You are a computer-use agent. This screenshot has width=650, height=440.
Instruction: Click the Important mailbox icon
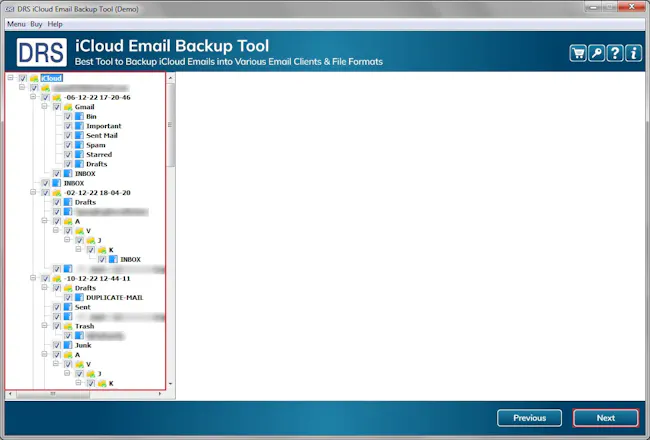(x=79, y=126)
